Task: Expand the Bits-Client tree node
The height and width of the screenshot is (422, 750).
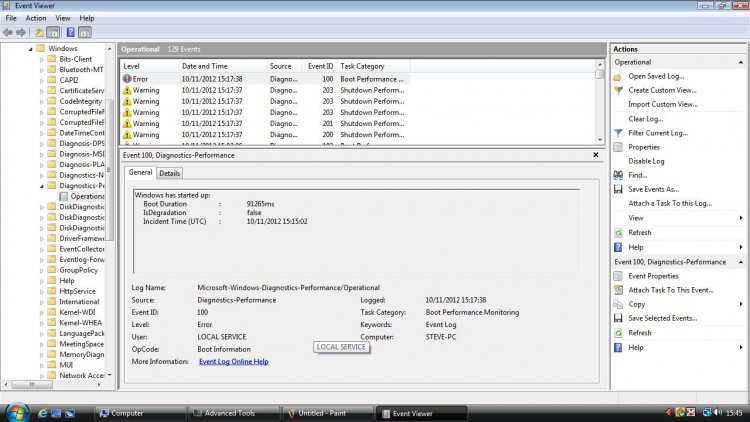Action: coord(42,60)
